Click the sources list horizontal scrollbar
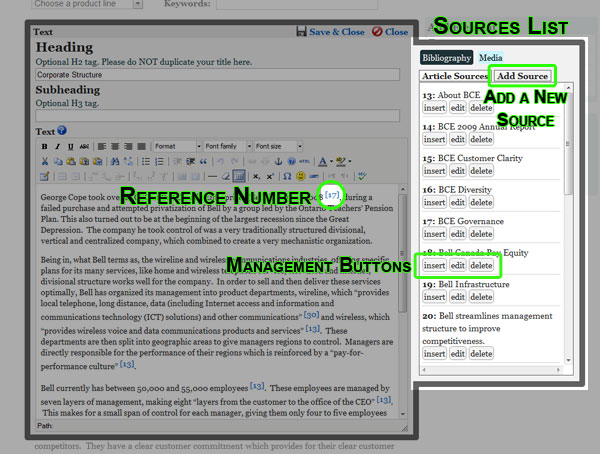This screenshot has width=600, height=454. pos(491,370)
